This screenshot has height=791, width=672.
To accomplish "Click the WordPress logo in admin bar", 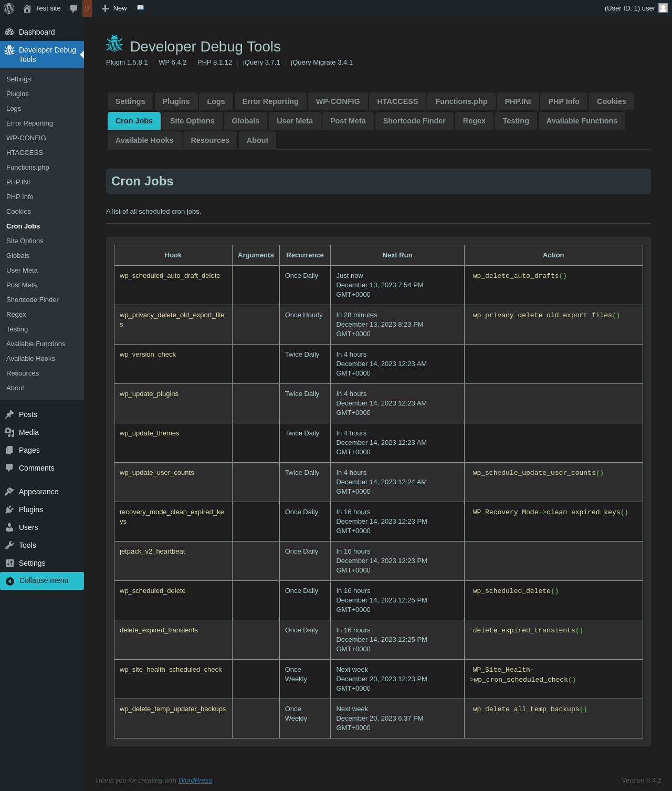I will [9, 8].
